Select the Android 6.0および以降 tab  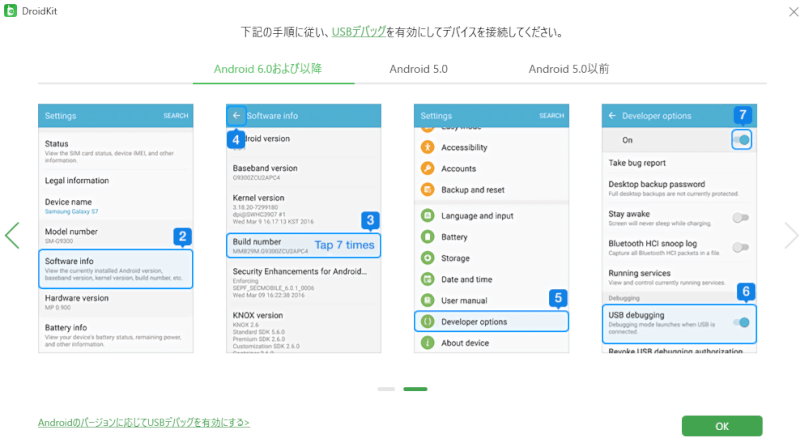pyautogui.click(x=268, y=69)
